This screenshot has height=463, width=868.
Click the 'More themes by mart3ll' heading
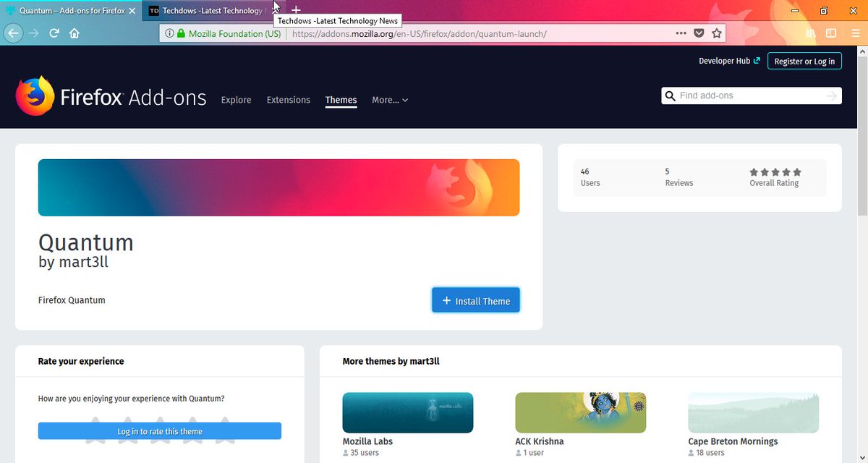[391, 361]
